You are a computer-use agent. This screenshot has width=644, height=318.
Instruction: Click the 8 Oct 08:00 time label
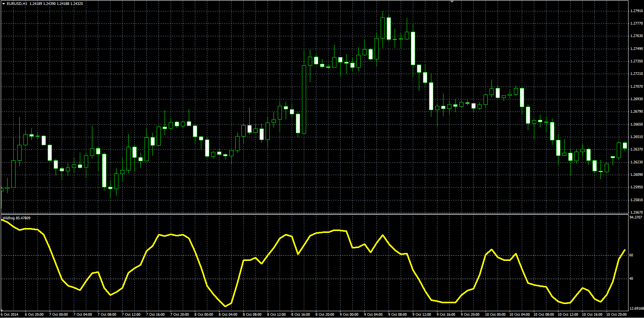coord(252,315)
